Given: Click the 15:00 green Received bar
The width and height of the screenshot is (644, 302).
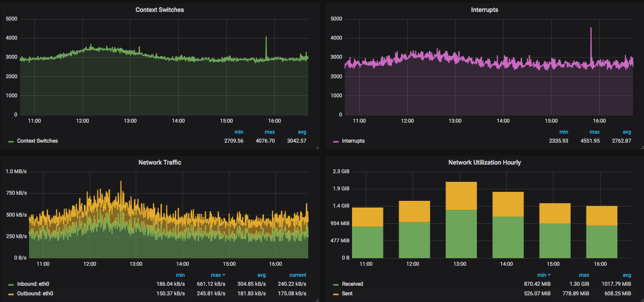Looking at the screenshot, I should (554, 240).
